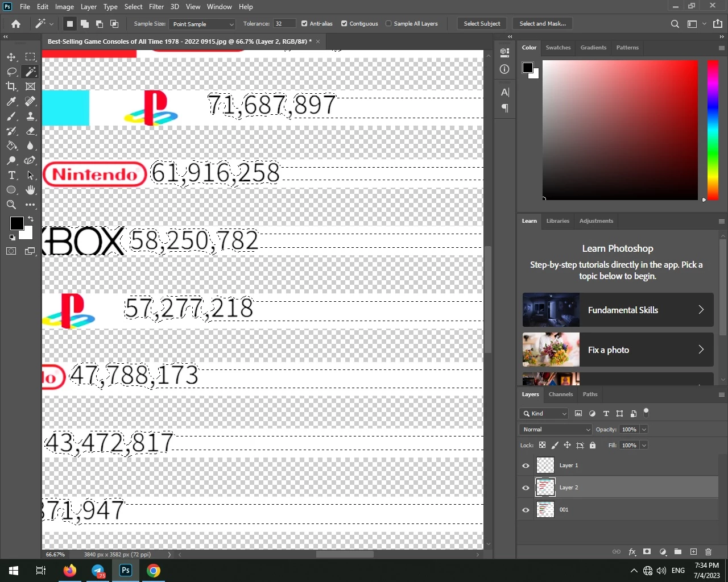
Task: Select the Dodge tool
Action: [11, 160]
